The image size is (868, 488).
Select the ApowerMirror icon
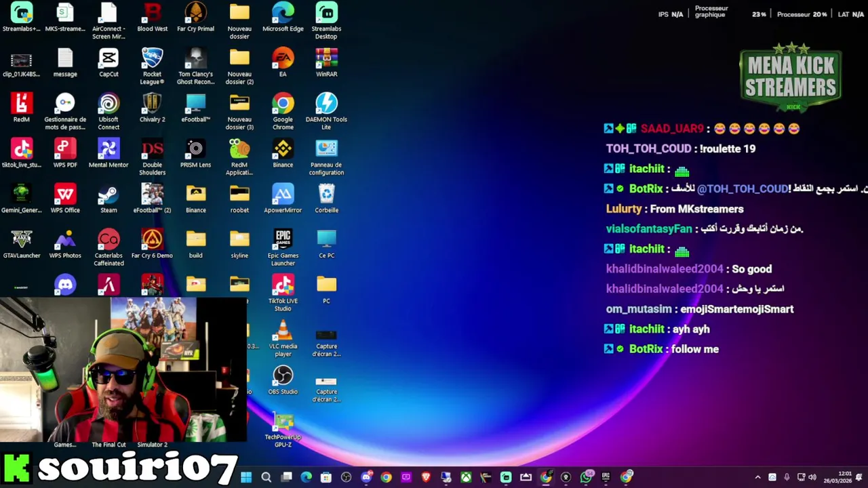click(x=283, y=199)
